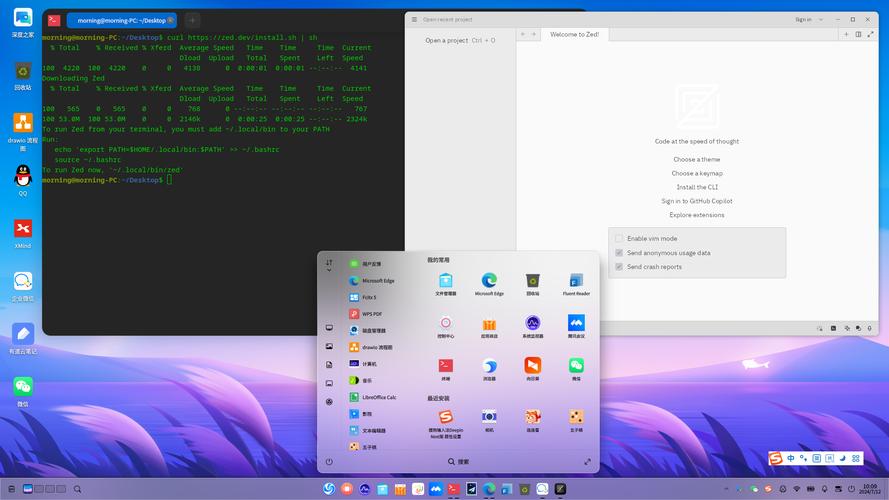The image size is (889, 500).
Task: Click the terminal app icon in title bar
Action: [x=54, y=20]
